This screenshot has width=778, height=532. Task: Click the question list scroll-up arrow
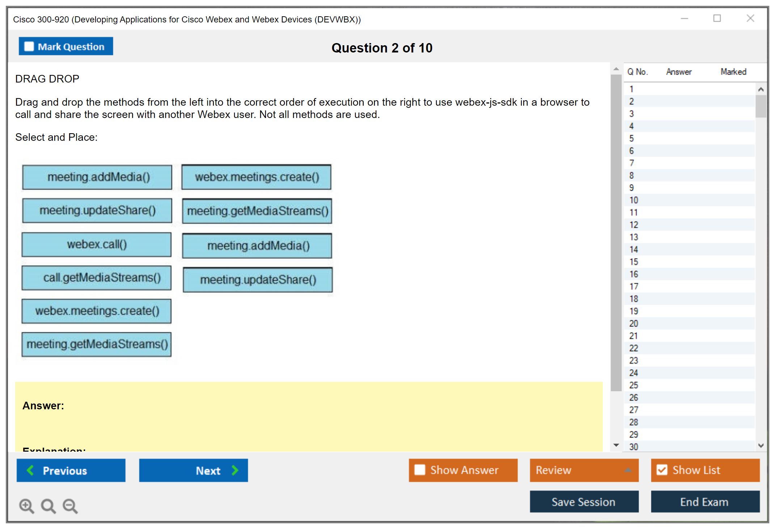(x=761, y=89)
